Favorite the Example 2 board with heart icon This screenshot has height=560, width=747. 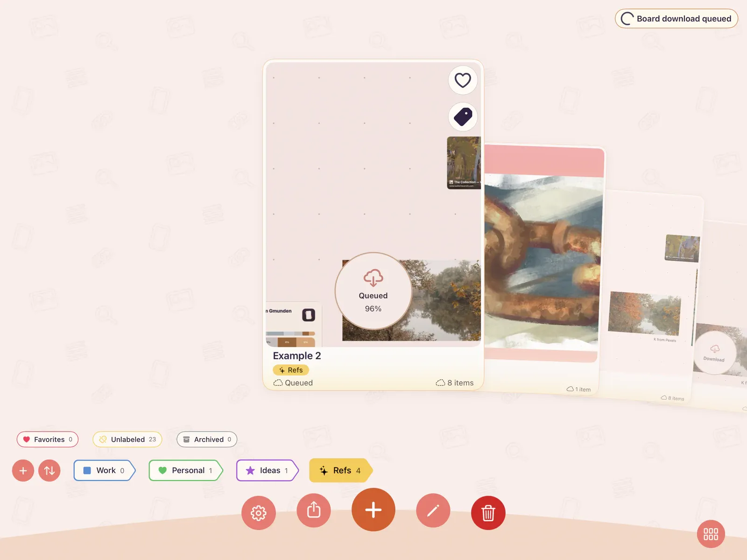click(463, 80)
